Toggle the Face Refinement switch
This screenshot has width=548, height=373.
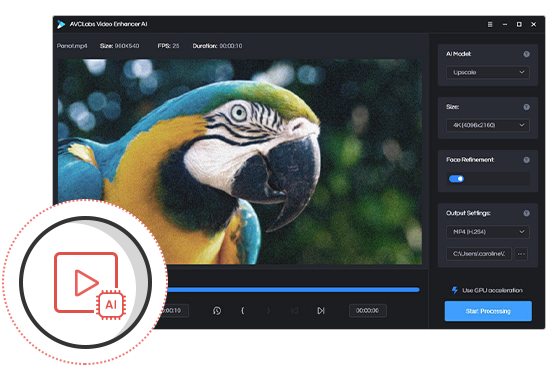456,179
